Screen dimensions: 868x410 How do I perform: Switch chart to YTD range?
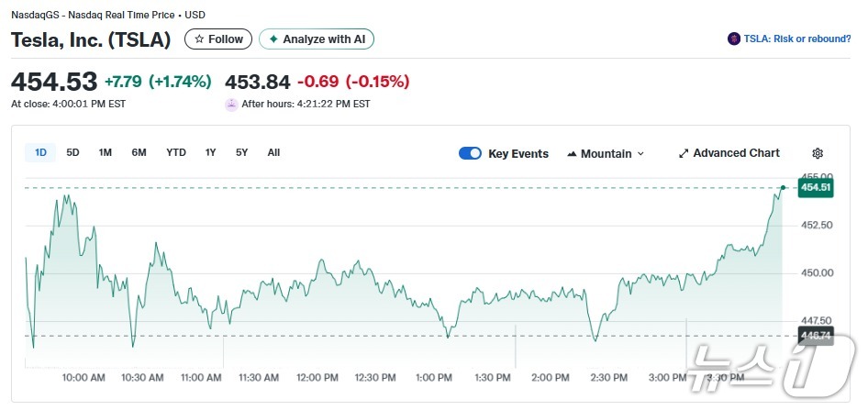point(176,152)
